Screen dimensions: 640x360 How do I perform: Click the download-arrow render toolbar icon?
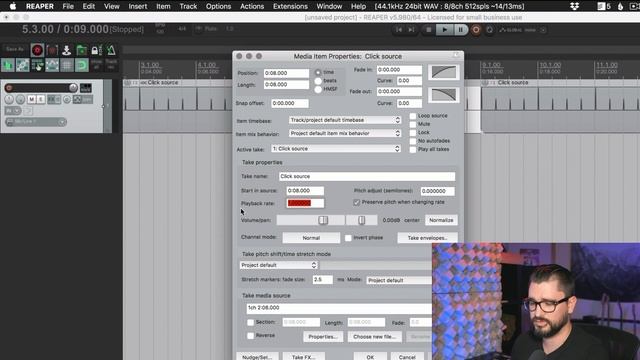pos(67,50)
